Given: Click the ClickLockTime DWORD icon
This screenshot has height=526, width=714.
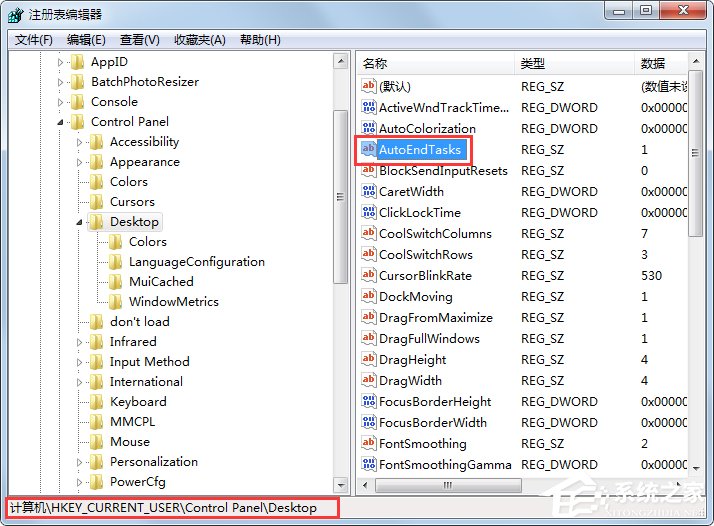Looking at the screenshot, I should pyautogui.click(x=368, y=212).
